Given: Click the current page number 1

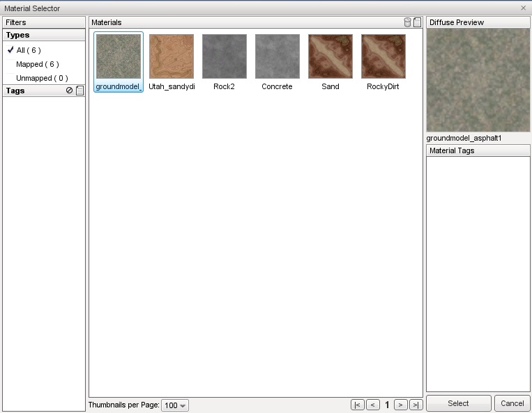Looking at the screenshot, I should coord(387,405).
